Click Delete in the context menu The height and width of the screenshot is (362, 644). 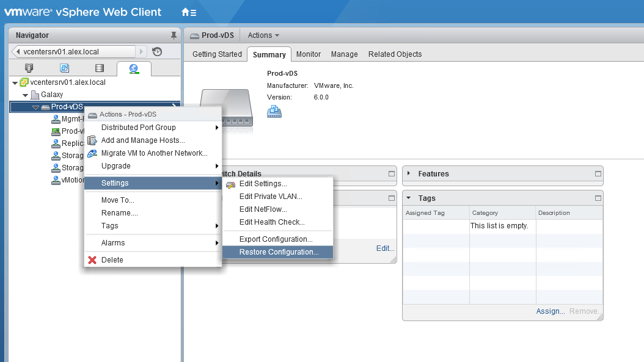pyautogui.click(x=112, y=260)
